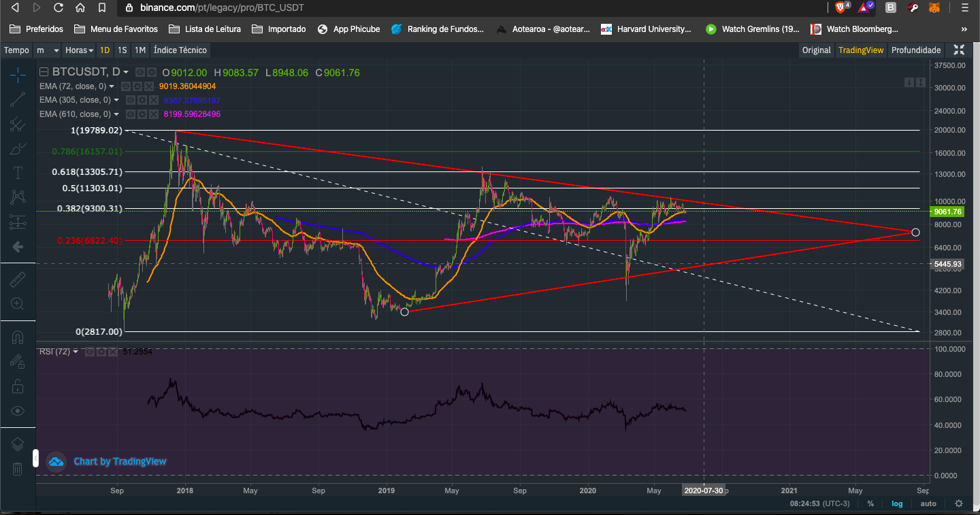The width and height of the screenshot is (980, 515).
Task: Pick the text annotation tool
Action: click(18, 173)
